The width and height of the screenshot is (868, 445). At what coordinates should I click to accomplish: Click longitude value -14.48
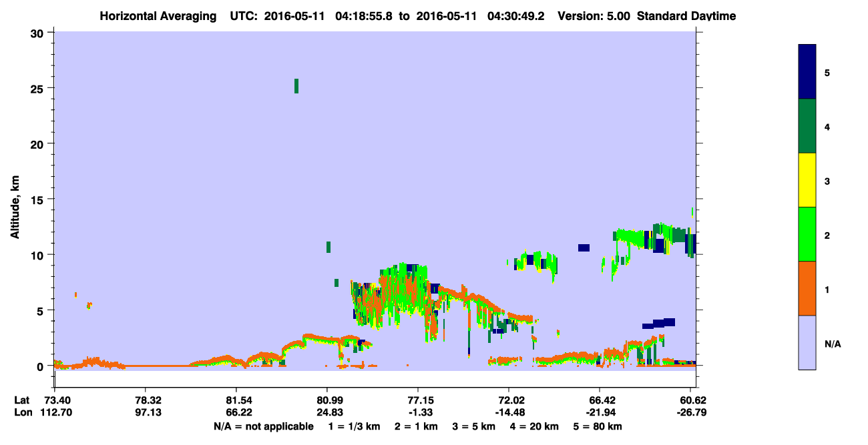pyautogui.click(x=509, y=412)
